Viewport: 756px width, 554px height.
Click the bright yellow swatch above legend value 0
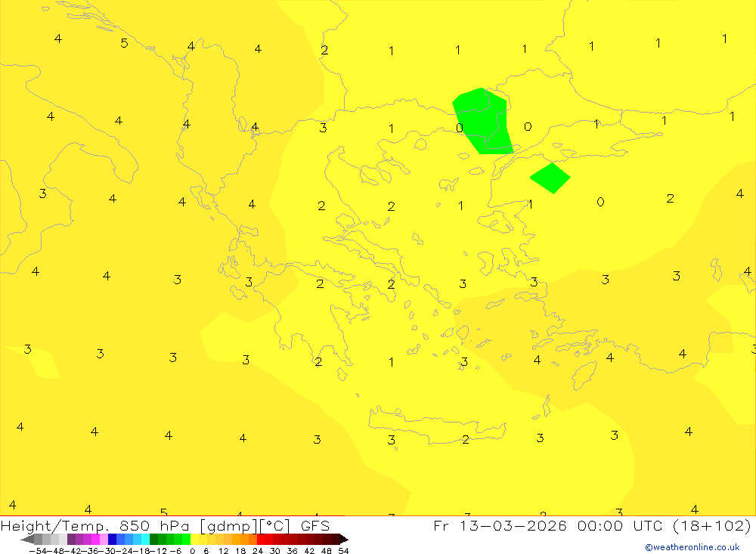195,540
